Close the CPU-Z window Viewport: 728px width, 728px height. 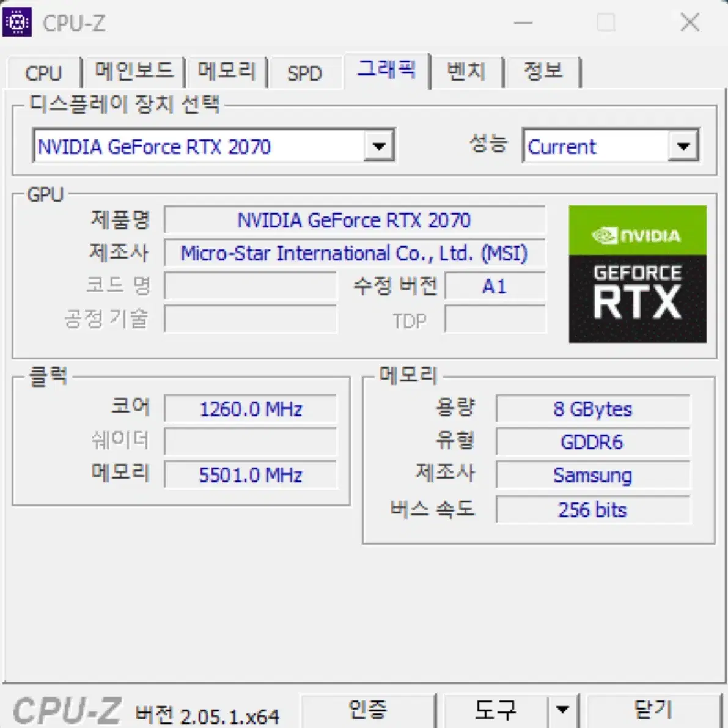[690, 22]
